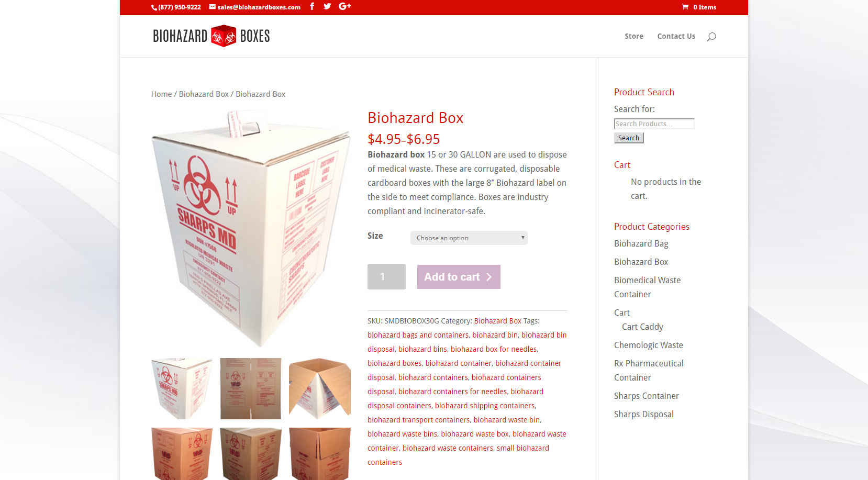Click the Add to cart button
The height and width of the screenshot is (480, 868).
pos(459,277)
